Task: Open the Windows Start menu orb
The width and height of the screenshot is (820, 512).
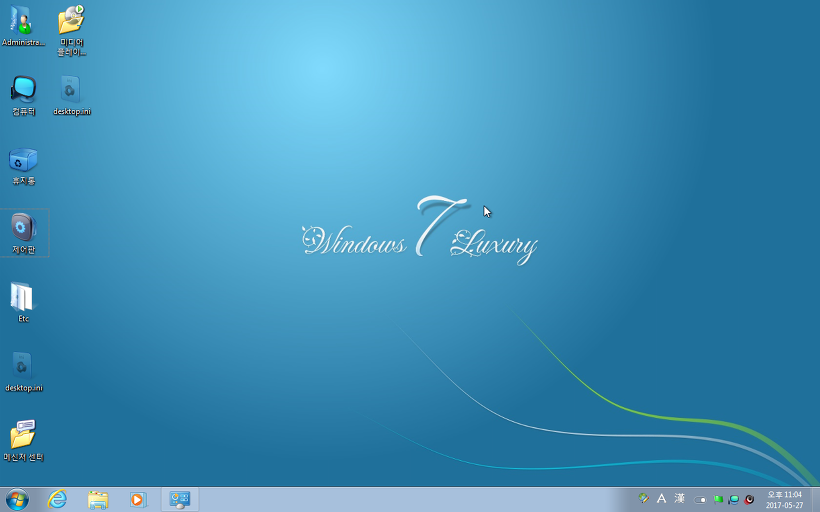Action: [17, 500]
